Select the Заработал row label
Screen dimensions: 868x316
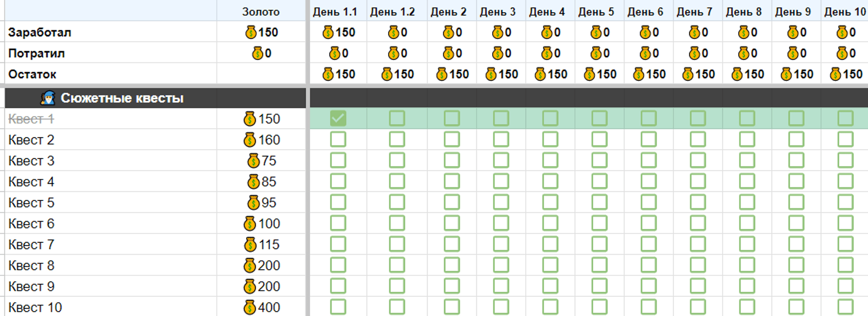pyautogui.click(x=40, y=32)
